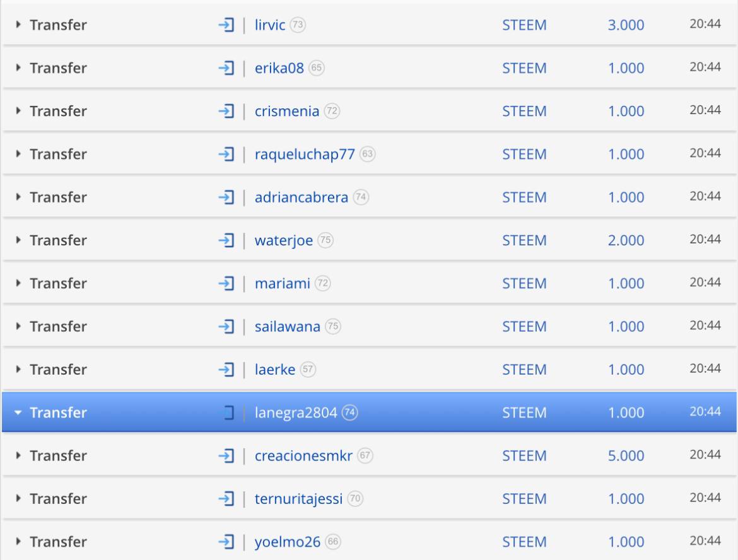Click the Transfer label in ternuritajessi row

tap(59, 499)
